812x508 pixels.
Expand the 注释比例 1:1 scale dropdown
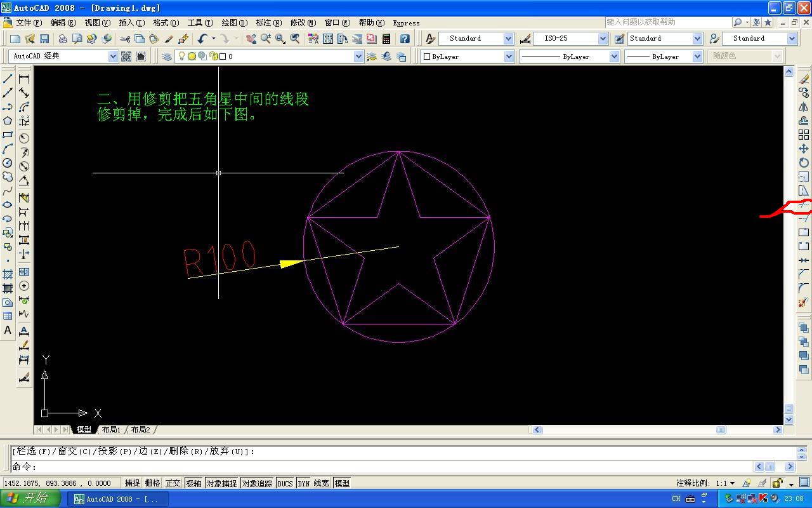[x=732, y=483]
